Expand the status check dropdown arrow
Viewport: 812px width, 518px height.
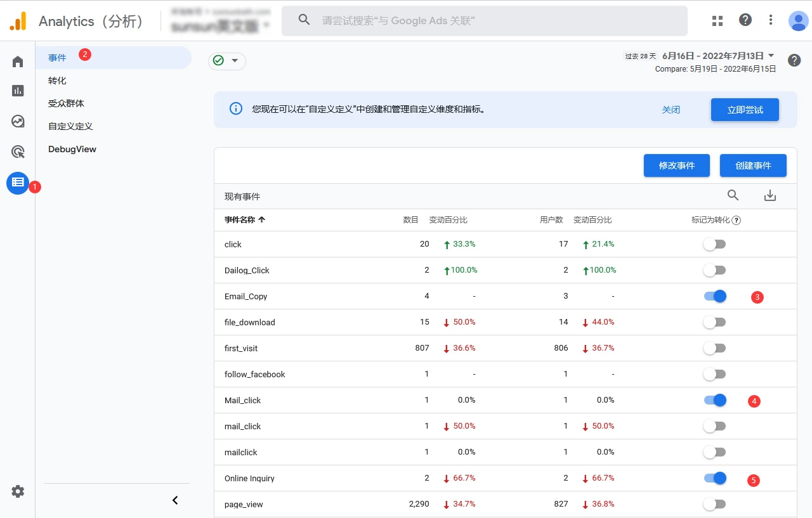(x=235, y=60)
